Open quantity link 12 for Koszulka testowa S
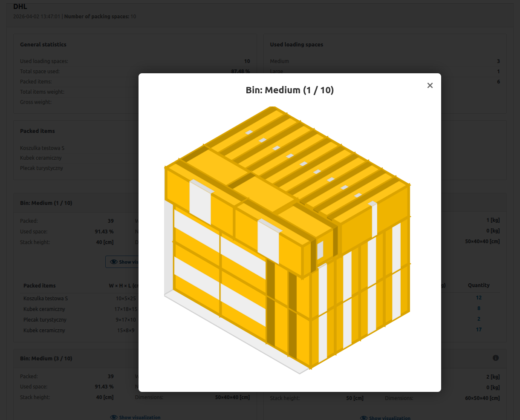This screenshot has height=420, width=520. [x=479, y=297]
